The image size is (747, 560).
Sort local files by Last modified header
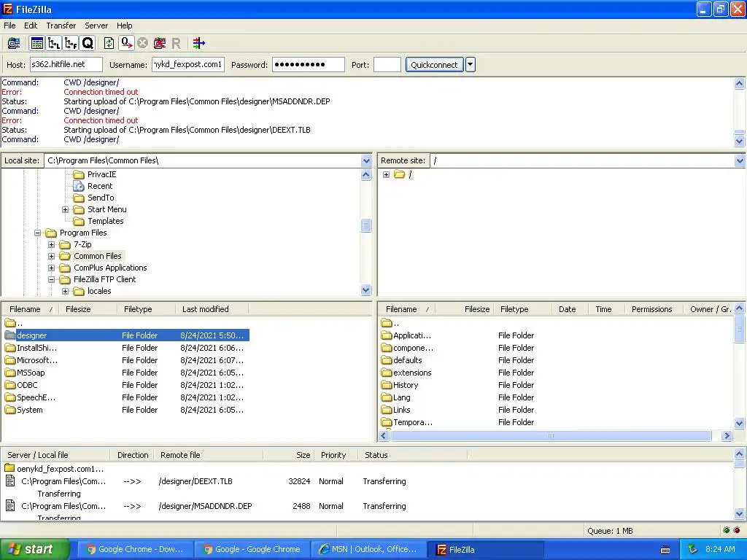[212, 309]
